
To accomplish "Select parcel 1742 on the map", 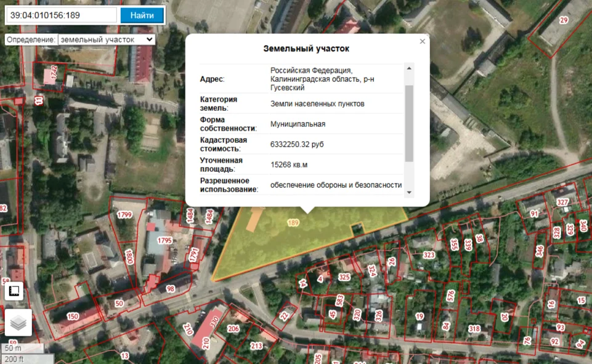I will tap(54, 73).
